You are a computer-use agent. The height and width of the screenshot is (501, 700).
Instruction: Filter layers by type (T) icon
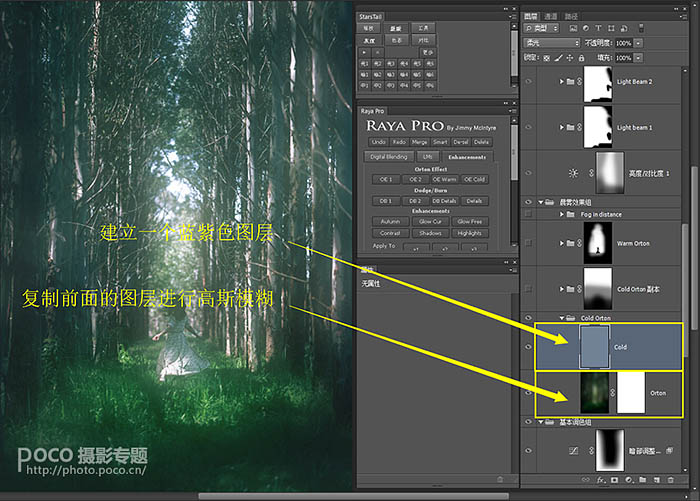pyautogui.click(x=598, y=28)
